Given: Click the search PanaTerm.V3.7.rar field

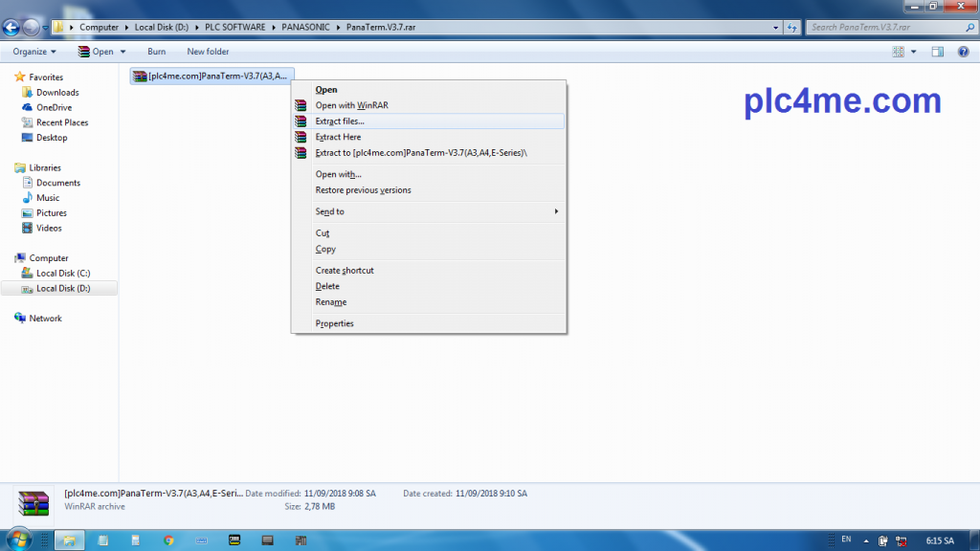Looking at the screenshot, I should tap(880, 27).
